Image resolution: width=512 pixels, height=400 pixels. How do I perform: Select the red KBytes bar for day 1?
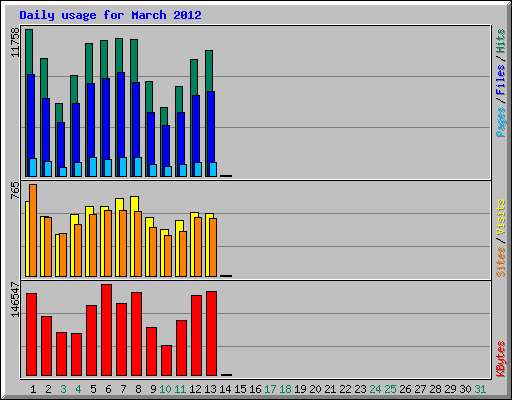coord(32,335)
